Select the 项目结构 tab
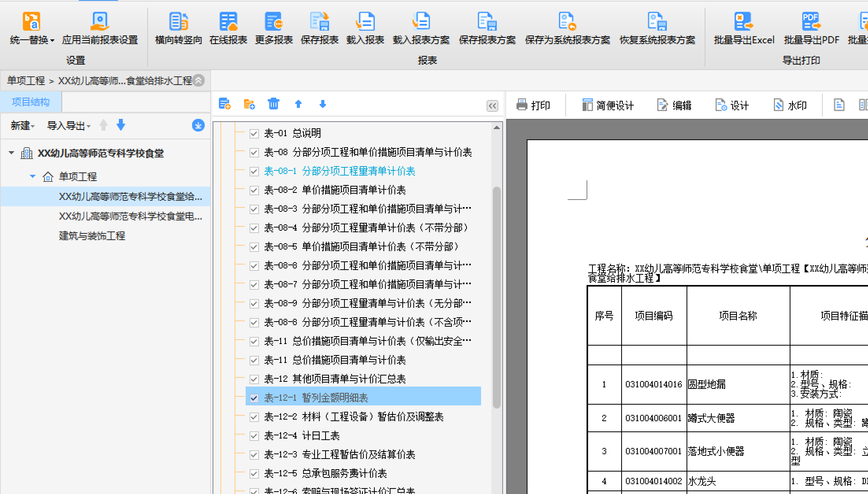 pos(31,102)
